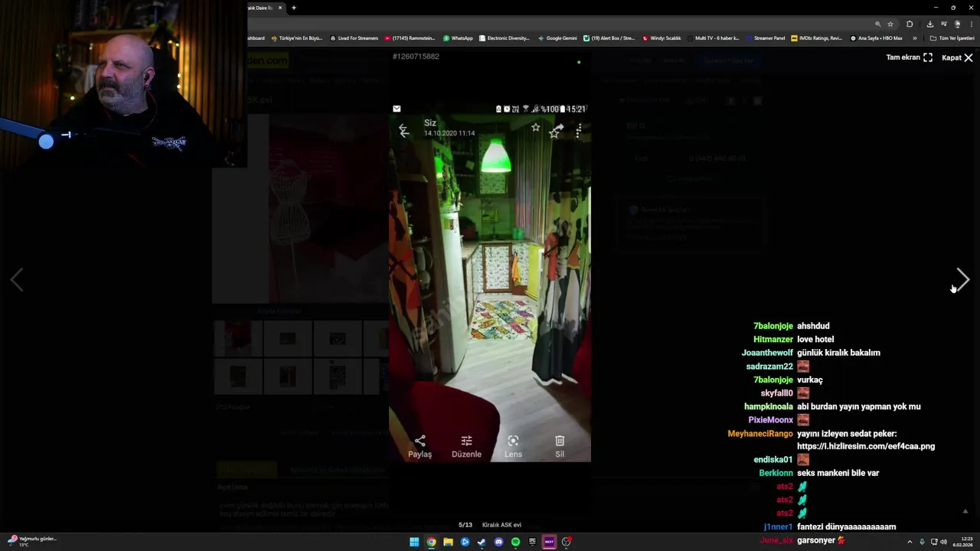Open Spotify from the taskbar

pos(515,542)
